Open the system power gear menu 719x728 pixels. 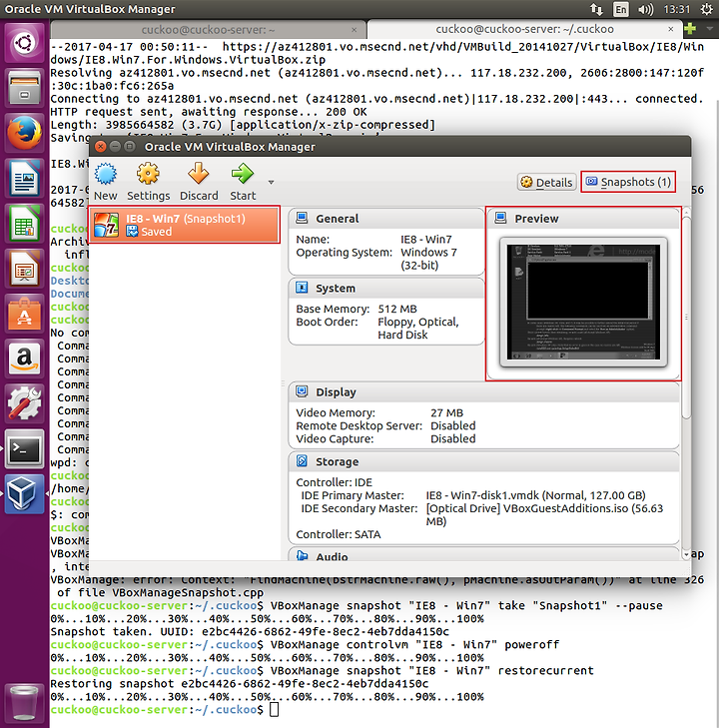point(706,9)
